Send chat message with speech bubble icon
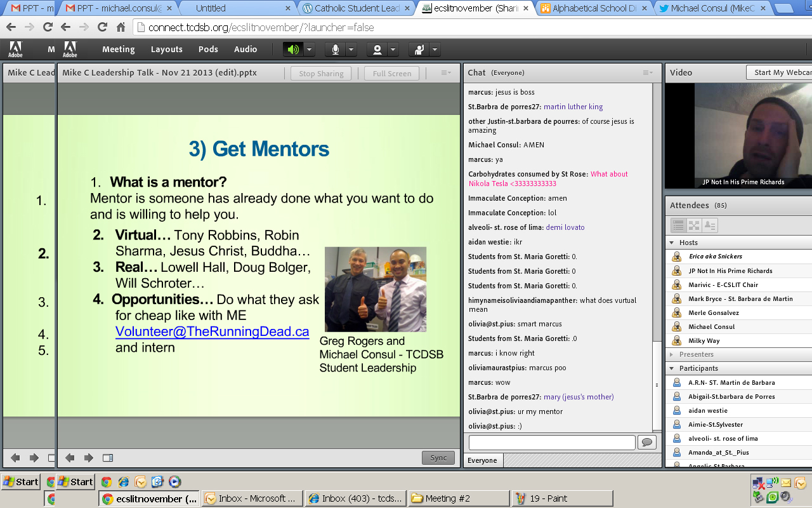 click(647, 442)
